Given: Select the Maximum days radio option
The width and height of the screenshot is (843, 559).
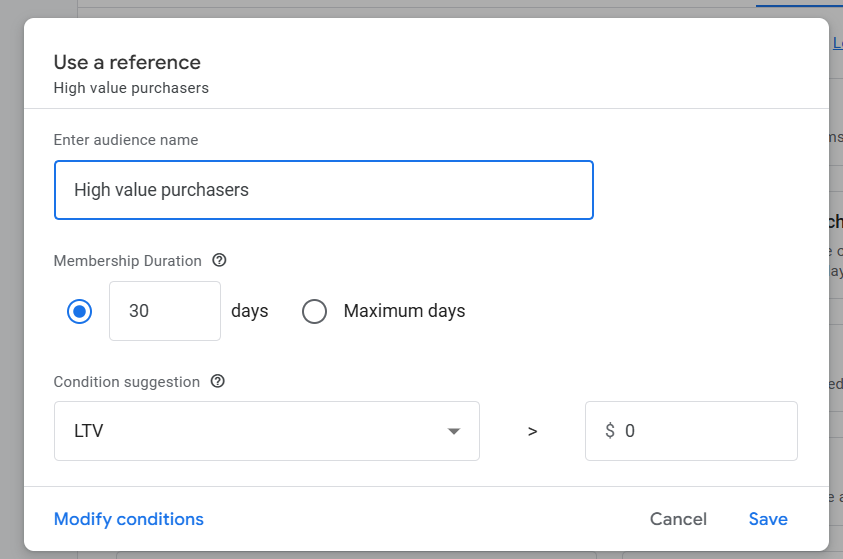Looking at the screenshot, I should 315,311.
